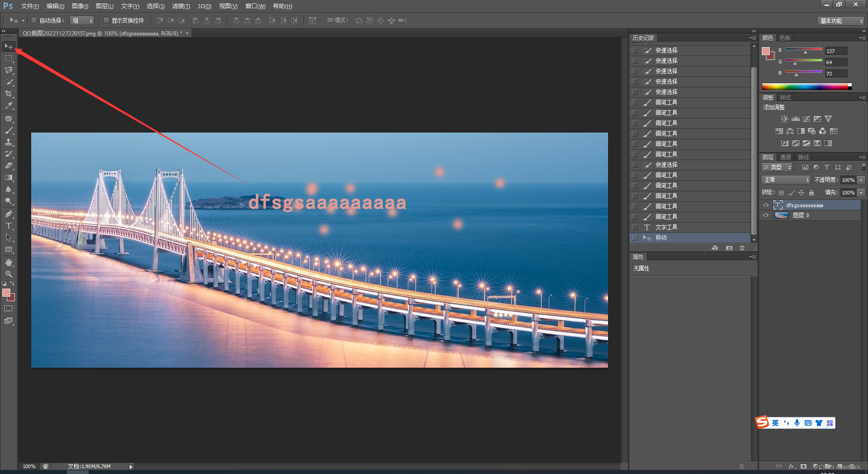Click the foreground color swatch in toolbar
Image resolution: width=868 pixels, height=474 pixels.
6,293
